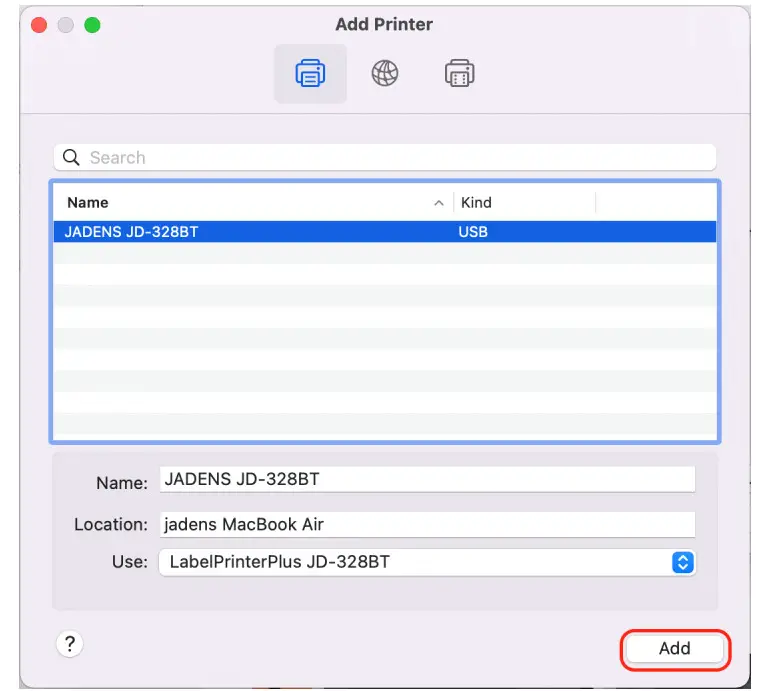
Task: Close the Add Printer window
Action: click(39, 25)
